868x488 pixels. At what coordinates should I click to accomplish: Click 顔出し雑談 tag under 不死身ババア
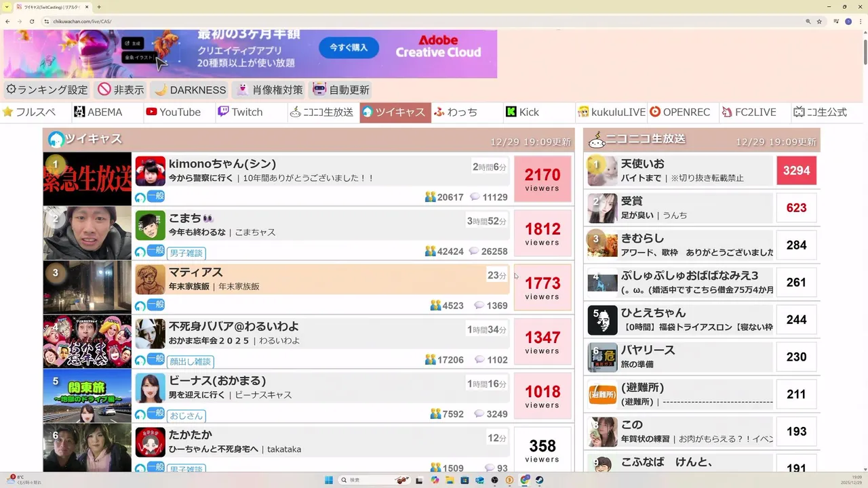[191, 362]
